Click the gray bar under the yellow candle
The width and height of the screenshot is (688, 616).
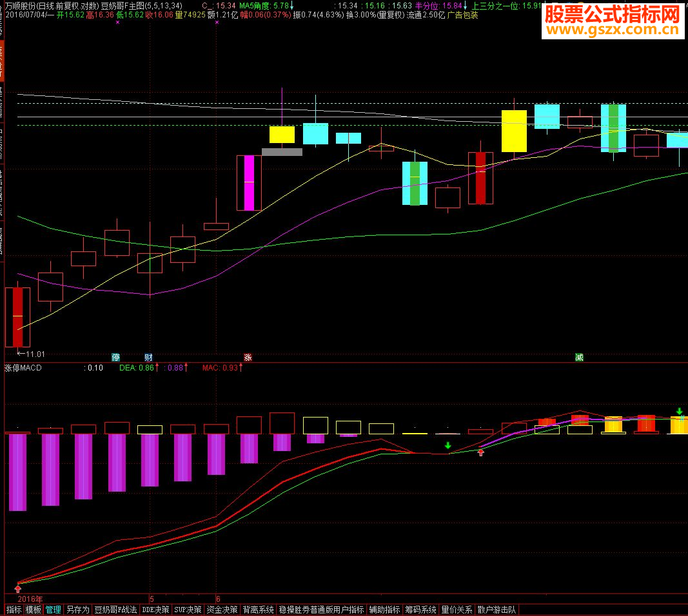click(282, 152)
